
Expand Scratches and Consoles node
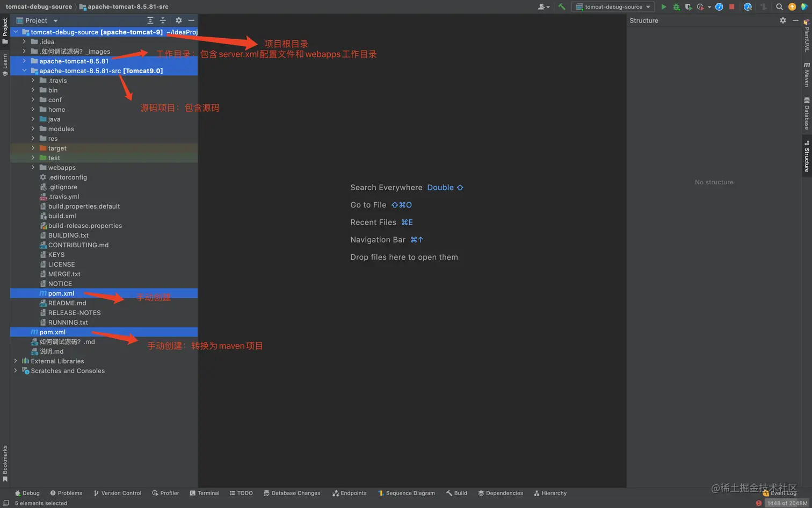(x=16, y=371)
